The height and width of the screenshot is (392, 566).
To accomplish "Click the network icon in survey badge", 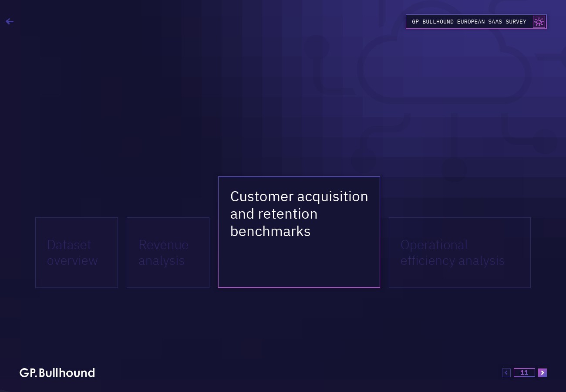I will [539, 22].
